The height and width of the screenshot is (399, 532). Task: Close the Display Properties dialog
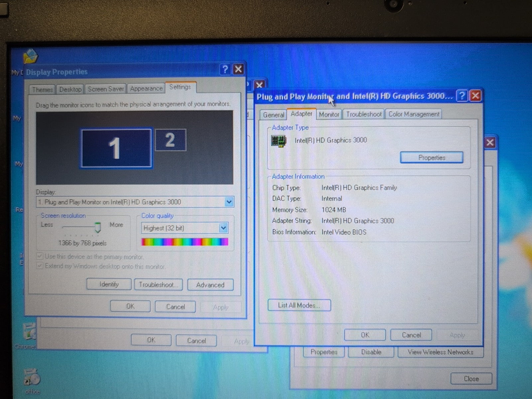238,69
